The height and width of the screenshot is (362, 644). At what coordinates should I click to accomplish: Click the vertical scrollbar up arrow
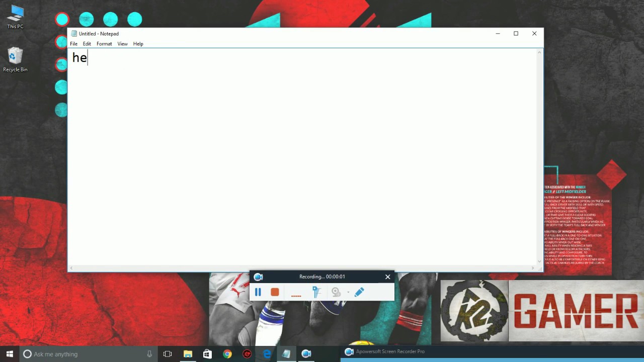pyautogui.click(x=540, y=52)
